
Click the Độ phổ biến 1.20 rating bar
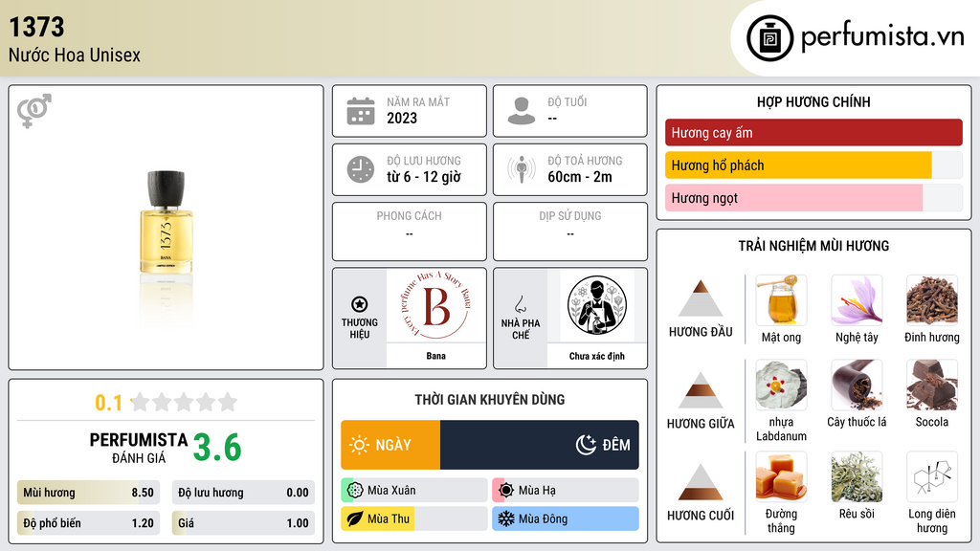[x=88, y=523]
